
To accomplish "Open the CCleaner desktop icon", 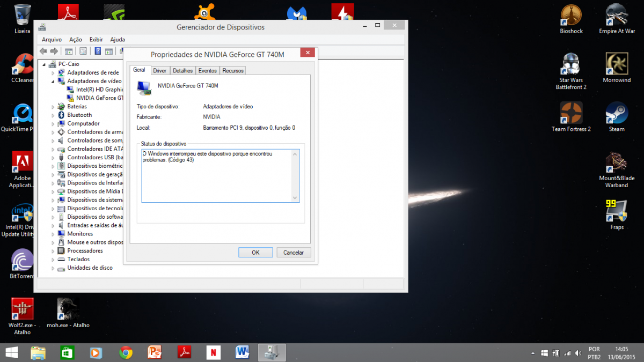I will coord(23,68).
